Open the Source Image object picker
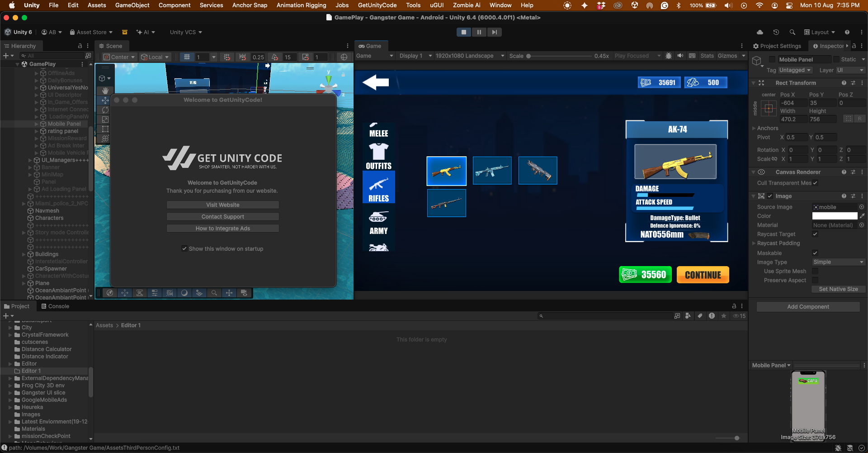 862,207
